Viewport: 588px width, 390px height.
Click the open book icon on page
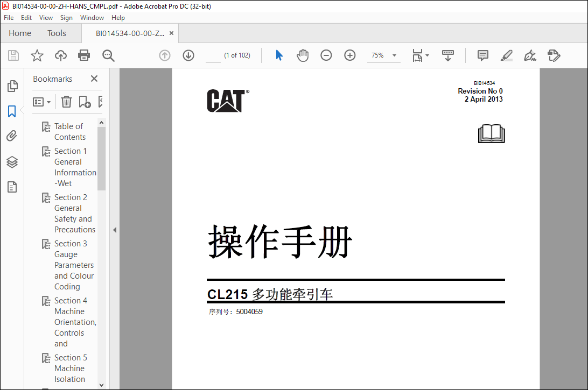point(491,134)
